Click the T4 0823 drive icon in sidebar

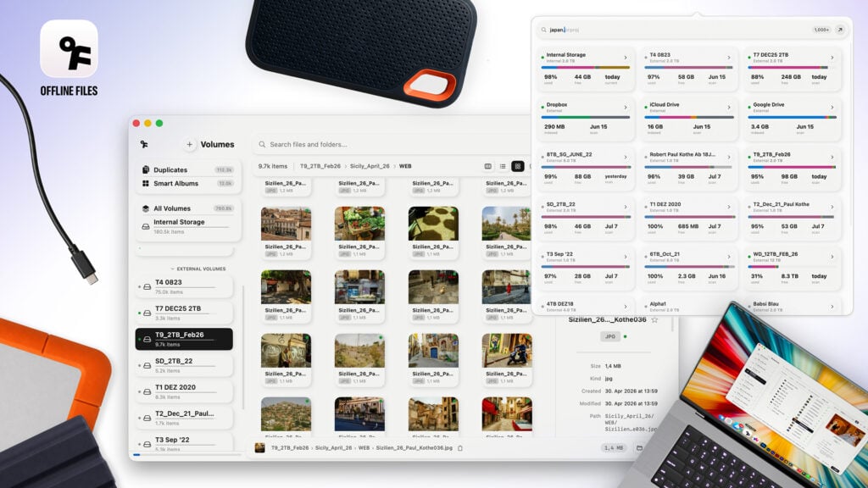tap(147, 286)
